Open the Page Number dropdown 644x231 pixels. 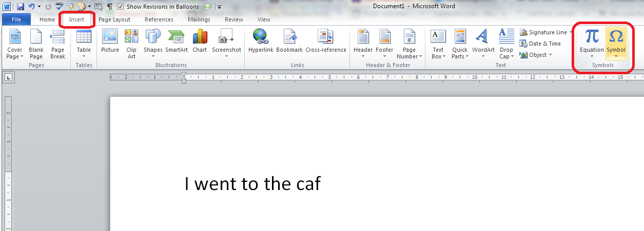point(409,44)
